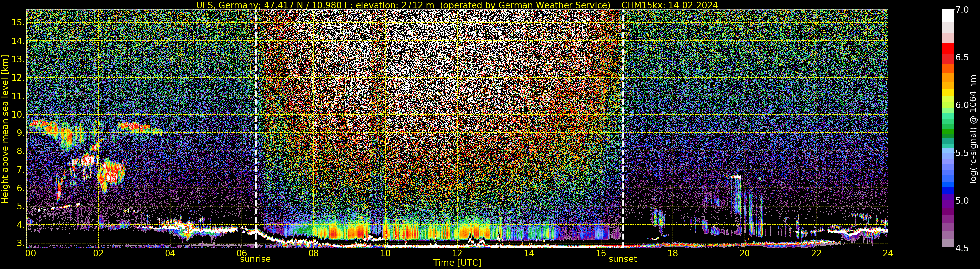Screen dimensions: 980x269
Task: Click the "06" tick on the time axis
Action: [x=242, y=253]
